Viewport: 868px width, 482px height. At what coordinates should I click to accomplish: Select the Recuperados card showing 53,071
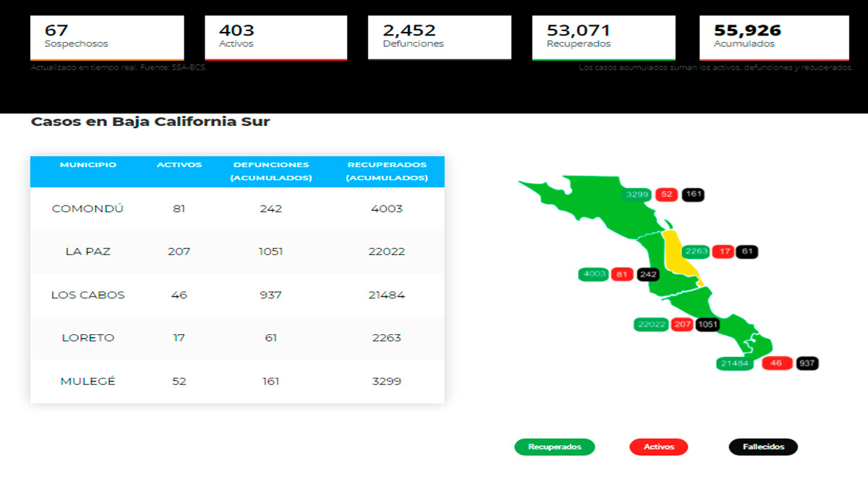pos(603,38)
